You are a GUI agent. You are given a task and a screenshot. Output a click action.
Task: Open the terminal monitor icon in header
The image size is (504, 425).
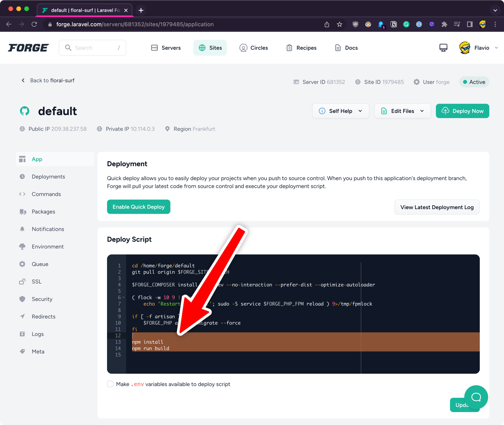(x=443, y=48)
